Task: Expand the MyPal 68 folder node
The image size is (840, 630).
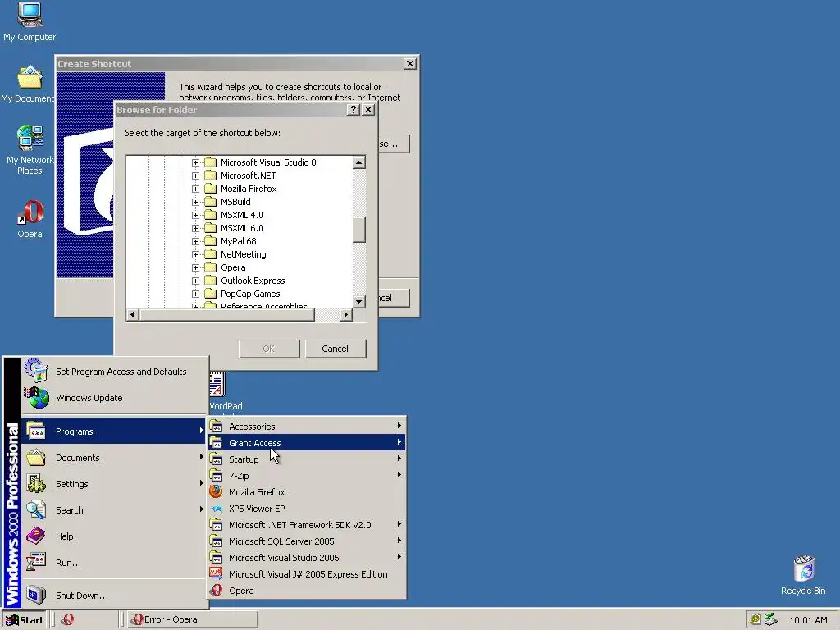Action: point(195,241)
